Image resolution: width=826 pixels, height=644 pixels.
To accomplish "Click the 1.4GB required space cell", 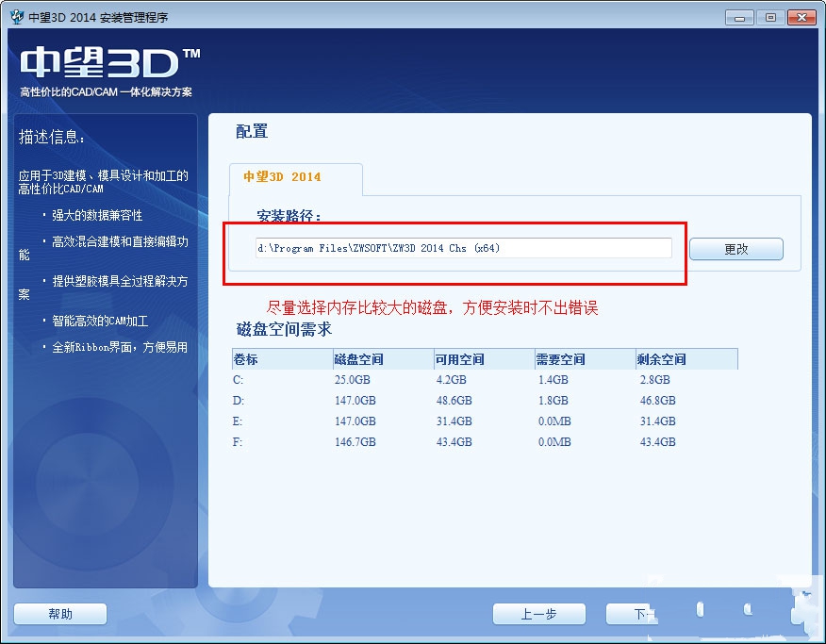I will [x=553, y=380].
